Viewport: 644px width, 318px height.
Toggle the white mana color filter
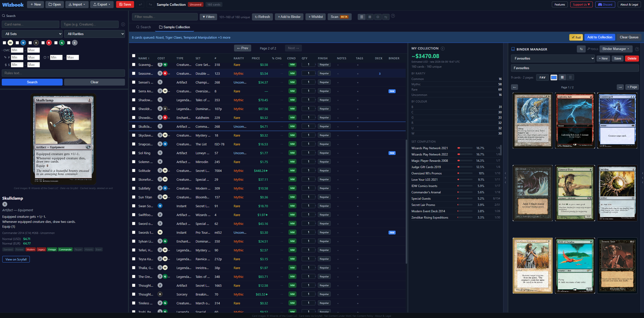pos(10,43)
